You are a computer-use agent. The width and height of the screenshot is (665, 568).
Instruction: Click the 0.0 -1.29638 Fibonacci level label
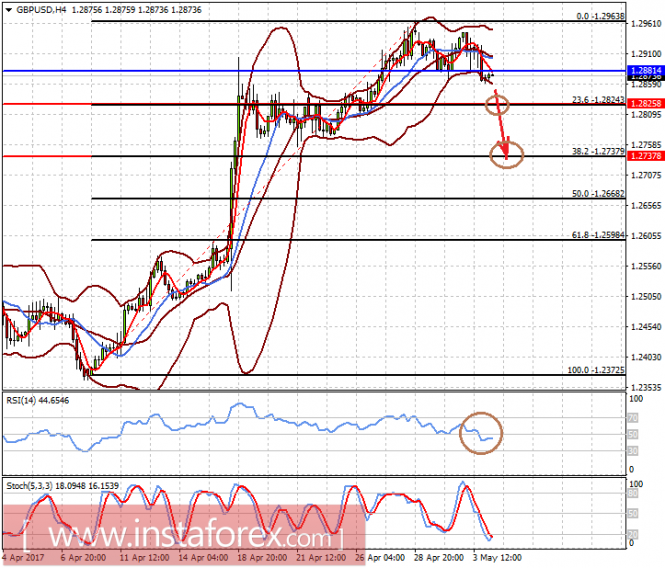600,16
